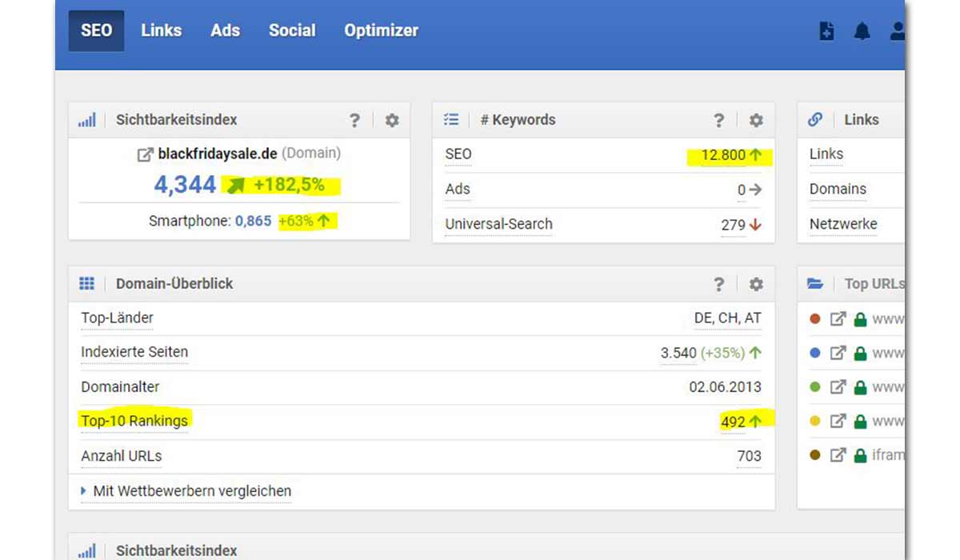The image size is (960, 560).
Task: Open external link icon of second Top URL
Action: click(x=837, y=353)
